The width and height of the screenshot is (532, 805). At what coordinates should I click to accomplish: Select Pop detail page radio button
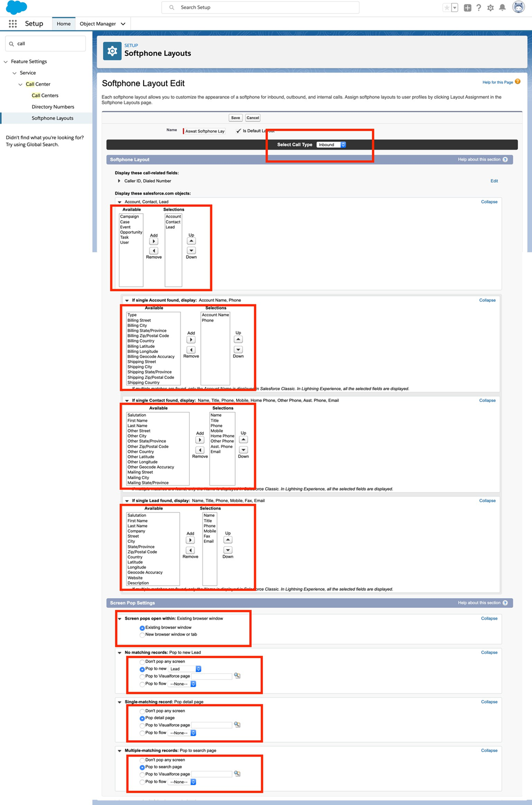[x=142, y=718]
